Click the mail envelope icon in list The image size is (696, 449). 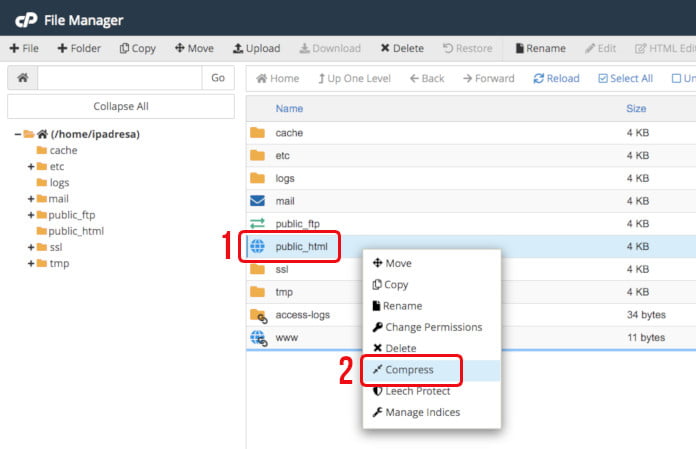click(257, 201)
